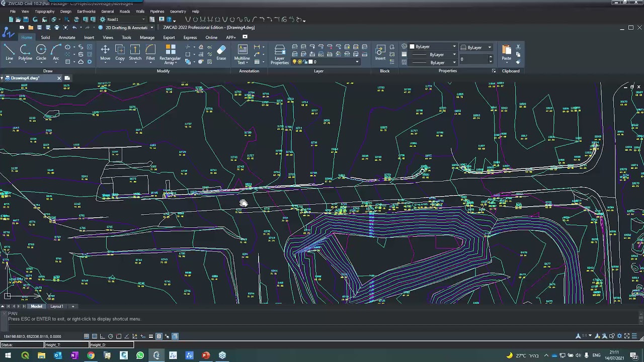The image size is (644, 362).
Task: Select the Erase tool
Action: pyautogui.click(x=221, y=53)
